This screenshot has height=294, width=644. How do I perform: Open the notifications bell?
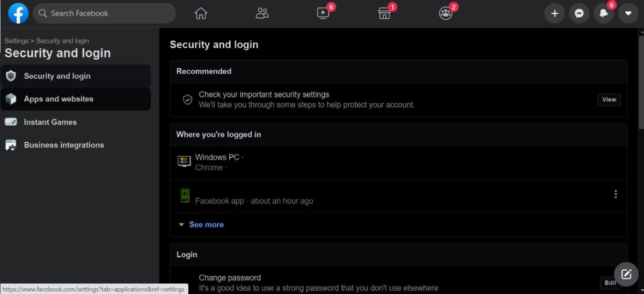(604, 13)
